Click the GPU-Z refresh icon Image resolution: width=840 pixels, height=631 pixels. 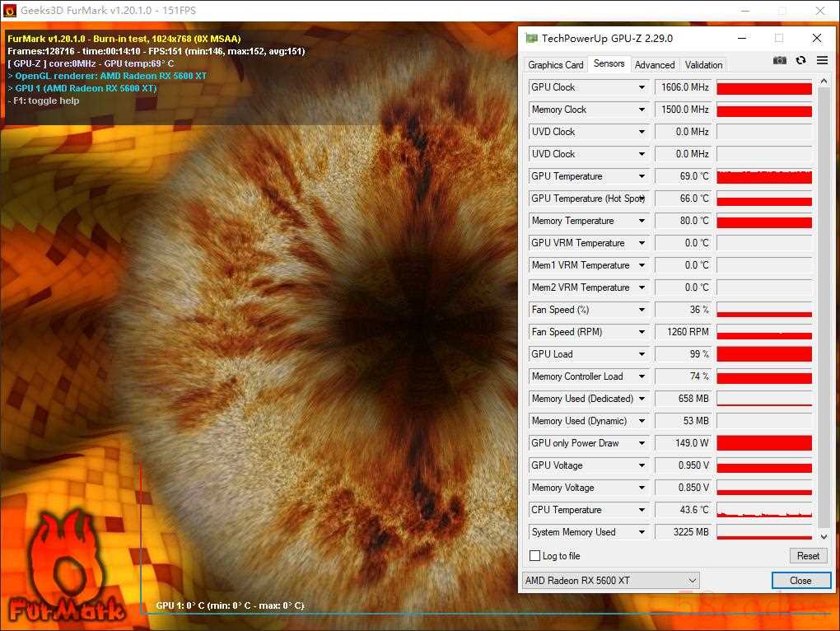tap(801, 60)
